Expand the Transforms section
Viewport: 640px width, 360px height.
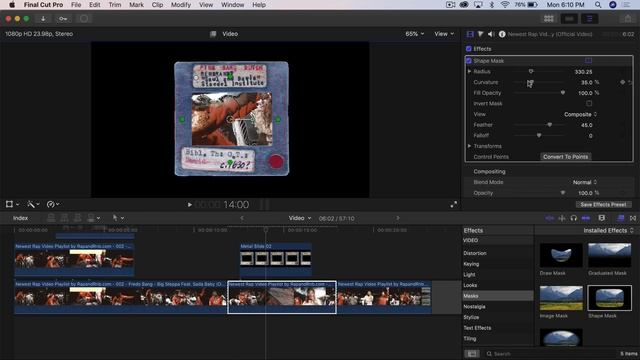[469, 146]
